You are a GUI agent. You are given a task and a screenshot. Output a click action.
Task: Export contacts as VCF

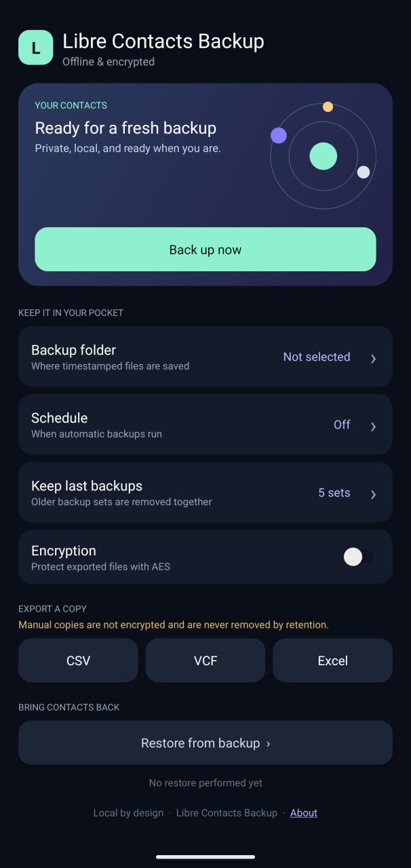pyautogui.click(x=206, y=660)
